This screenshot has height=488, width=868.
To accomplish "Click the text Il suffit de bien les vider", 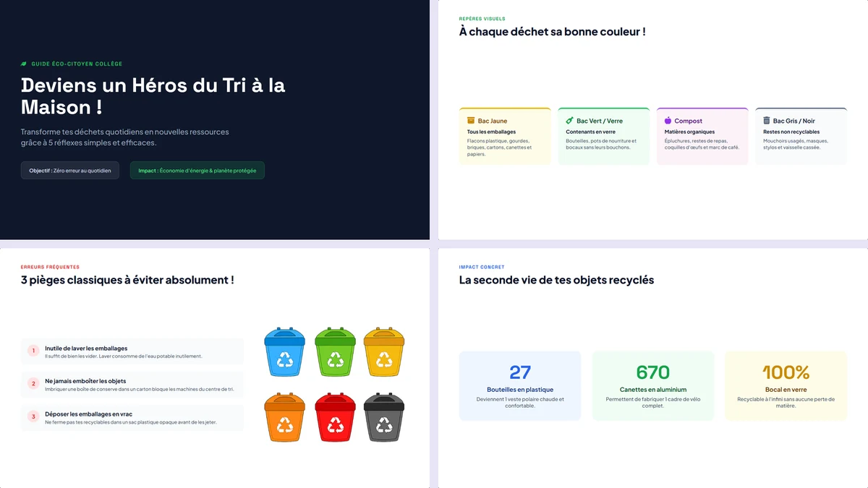I will pyautogui.click(x=124, y=356).
